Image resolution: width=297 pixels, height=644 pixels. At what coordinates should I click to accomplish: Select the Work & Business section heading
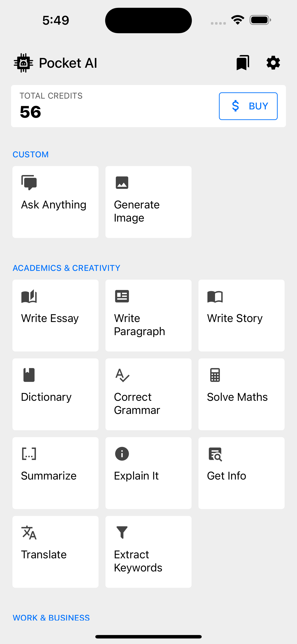pos(51,618)
